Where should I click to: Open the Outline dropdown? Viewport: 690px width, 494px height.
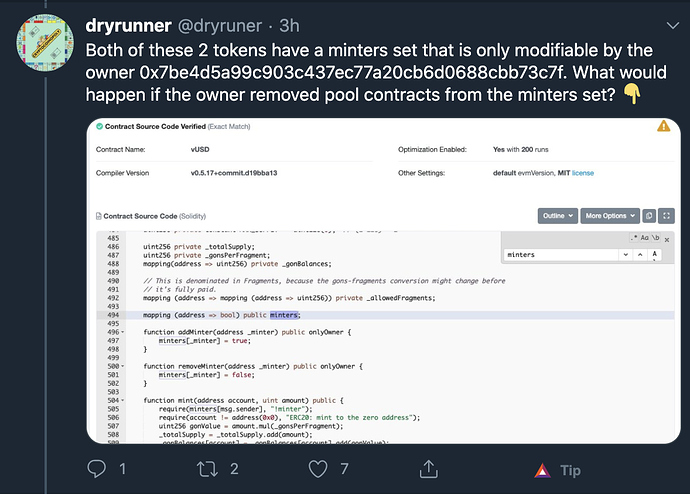[x=557, y=215]
